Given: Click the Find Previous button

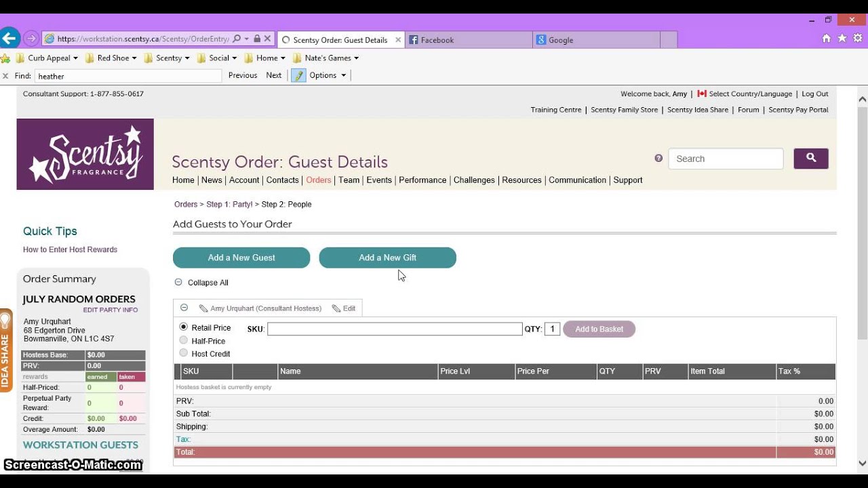Looking at the screenshot, I should click(x=243, y=75).
